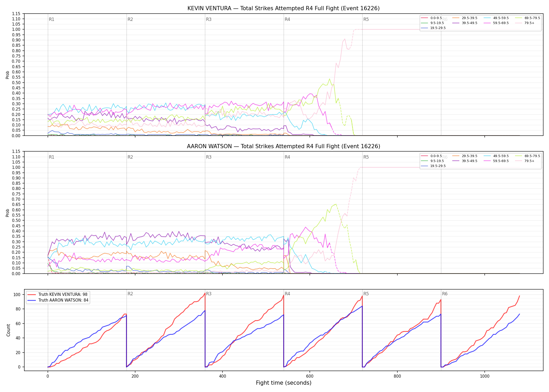Click the y-axis tick label 80 in Count chart

(x=18, y=309)
